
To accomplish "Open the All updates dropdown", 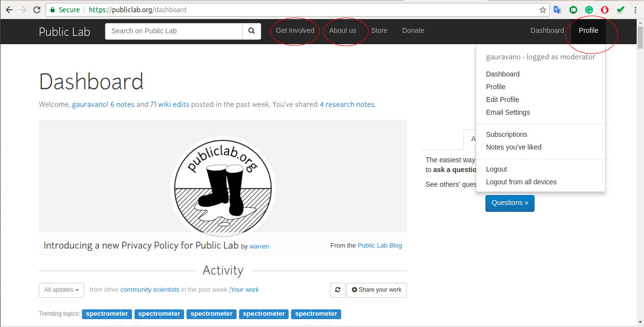I will 61,290.
